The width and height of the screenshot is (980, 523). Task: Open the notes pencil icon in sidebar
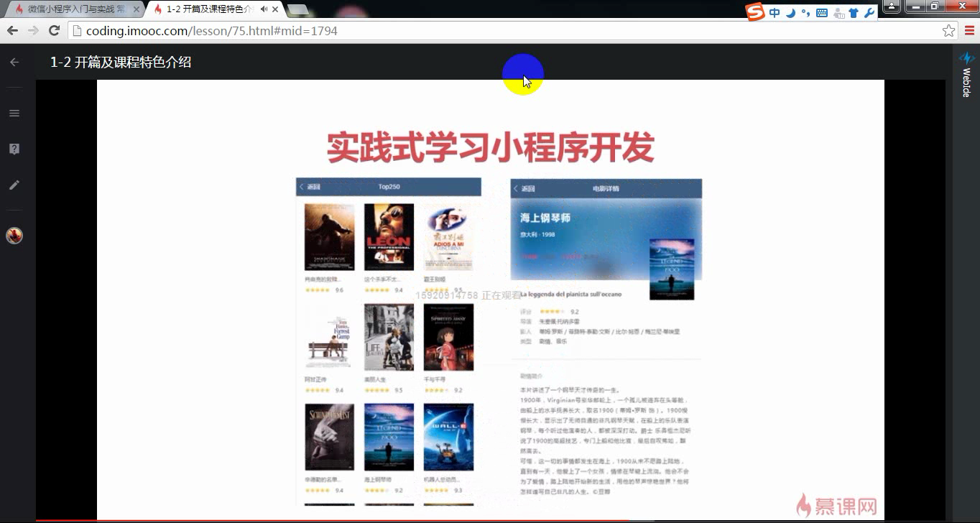(x=14, y=185)
